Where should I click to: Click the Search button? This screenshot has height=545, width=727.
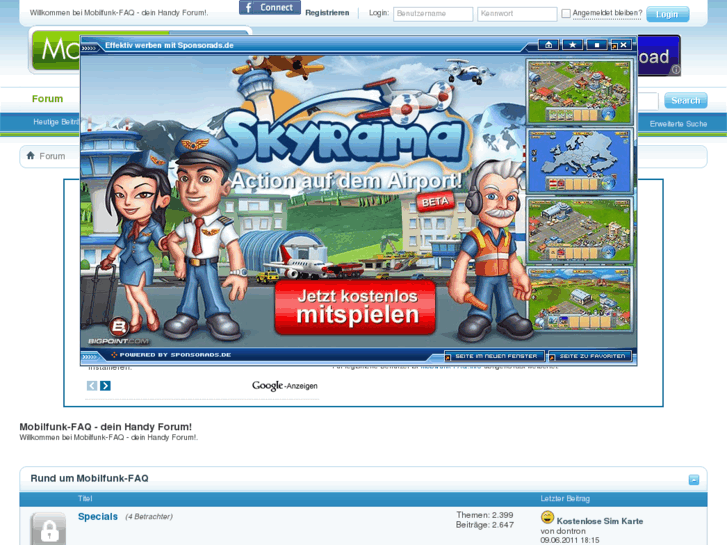coord(685,101)
